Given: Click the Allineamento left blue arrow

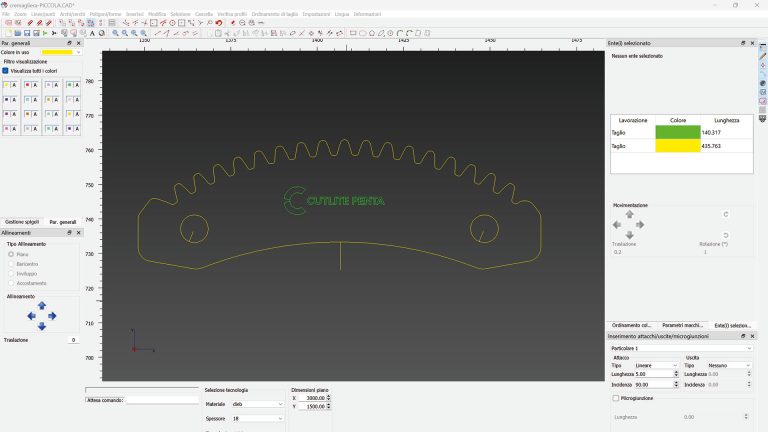Looking at the screenshot, I should pos(31,316).
